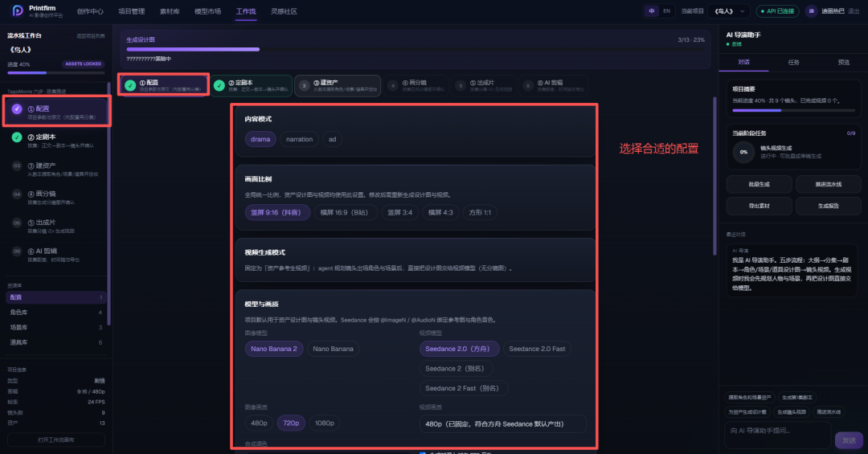Screen dimensions: 868x454
Task: Open the 当前项目《鸟人》dropdown
Action: point(729,11)
